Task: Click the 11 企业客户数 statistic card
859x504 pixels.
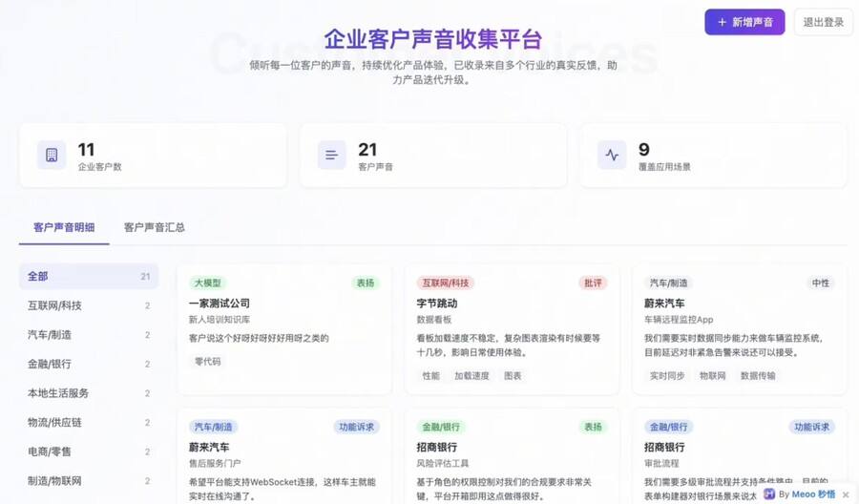Action: pos(153,155)
